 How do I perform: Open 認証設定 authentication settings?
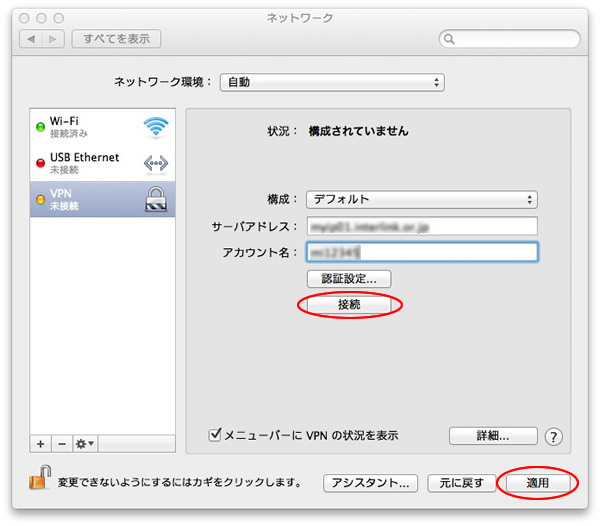coord(348,279)
